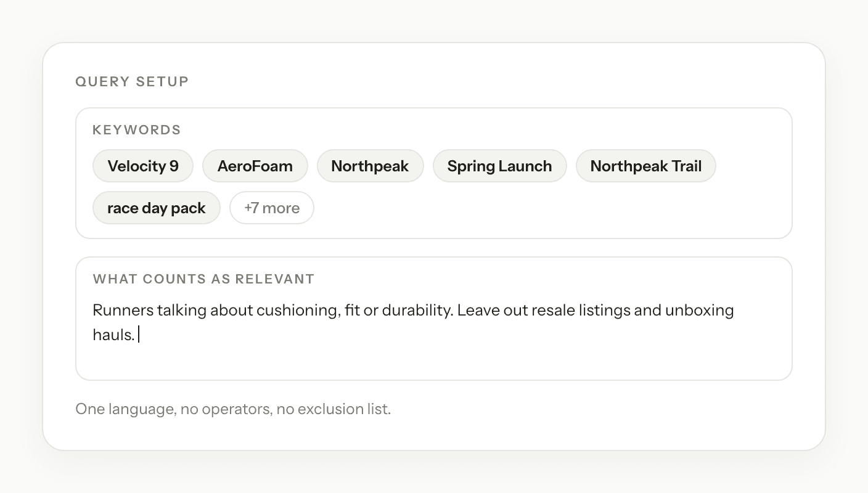Pick the race day pack chip
This screenshot has width=868, height=493.
point(157,208)
